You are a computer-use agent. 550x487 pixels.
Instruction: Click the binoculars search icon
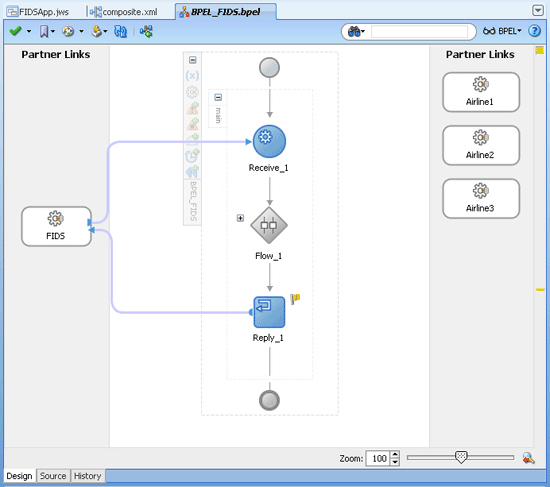354,32
